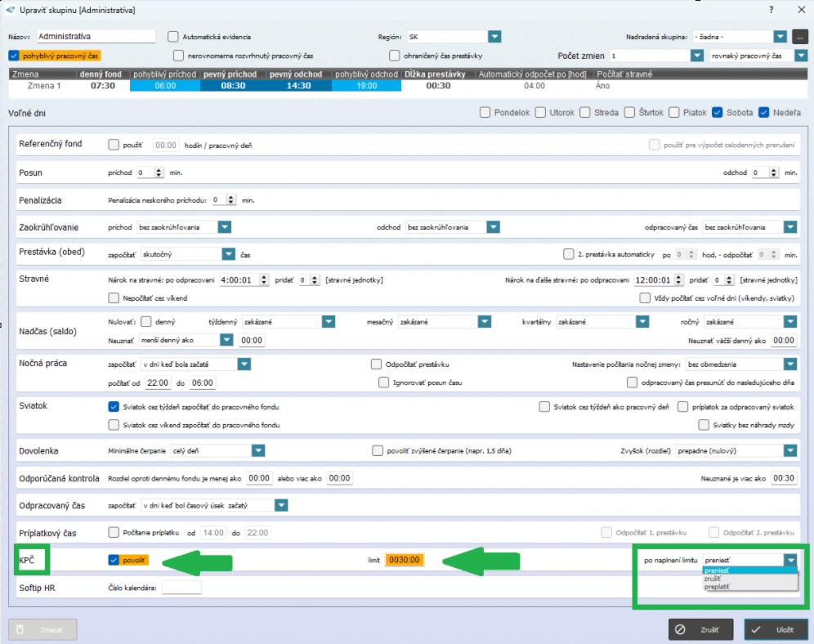
Task: Click the KPČ limit time field
Action: click(x=405, y=560)
